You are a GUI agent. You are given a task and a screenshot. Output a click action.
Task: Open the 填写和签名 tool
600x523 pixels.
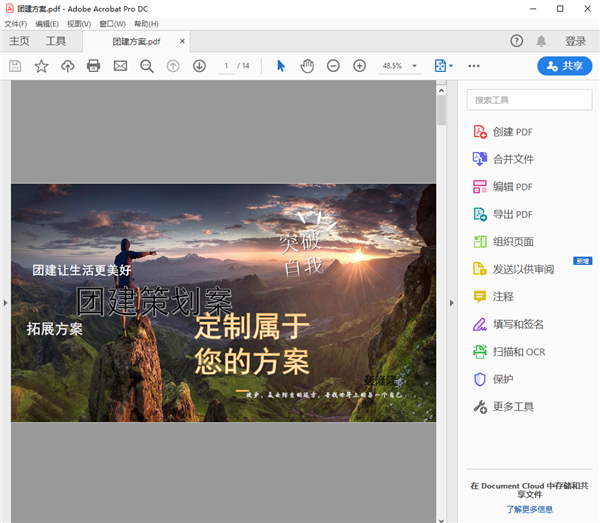[x=518, y=324]
